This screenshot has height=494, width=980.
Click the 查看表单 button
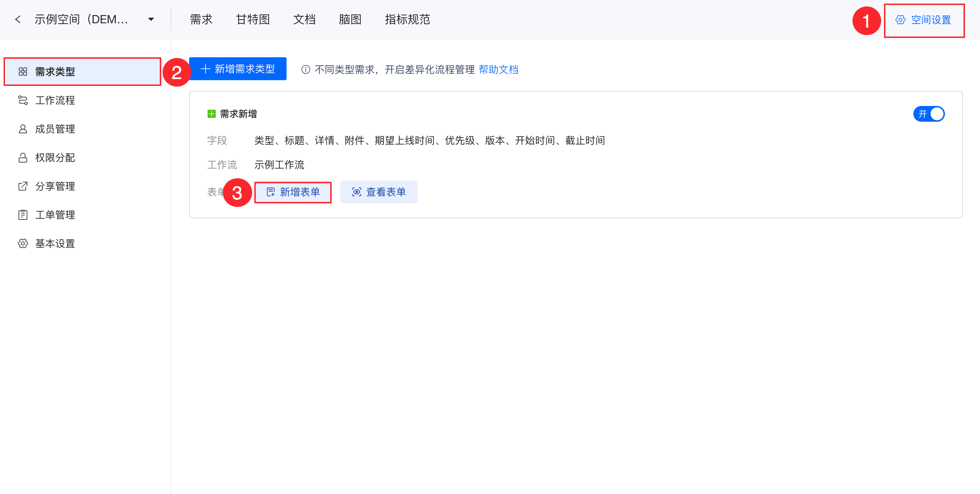point(379,192)
